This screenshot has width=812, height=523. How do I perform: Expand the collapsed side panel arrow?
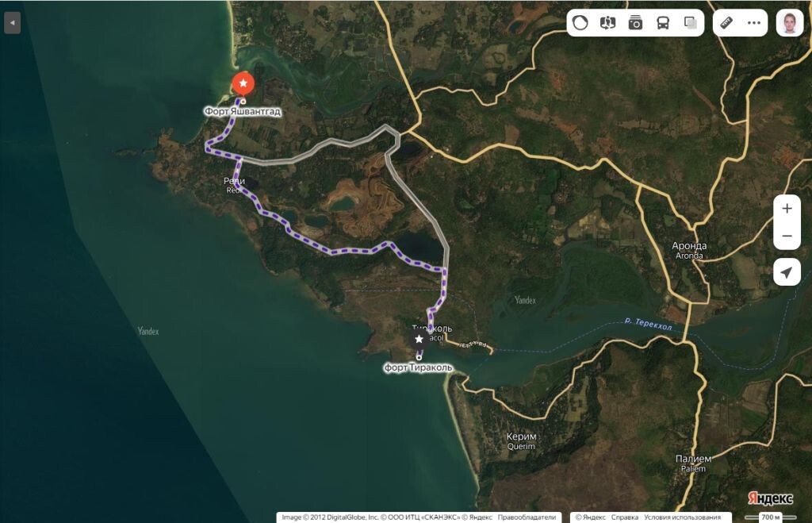(12, 23)
